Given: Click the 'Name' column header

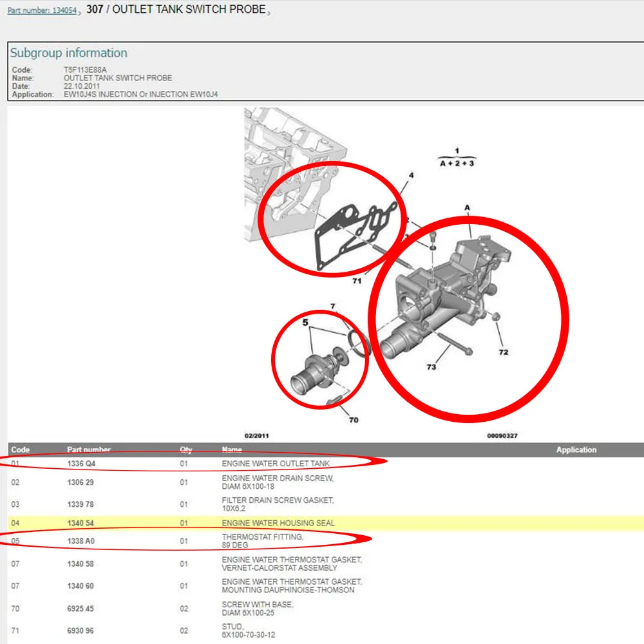Looking at the screenshot, I should (x=232, y=450).
